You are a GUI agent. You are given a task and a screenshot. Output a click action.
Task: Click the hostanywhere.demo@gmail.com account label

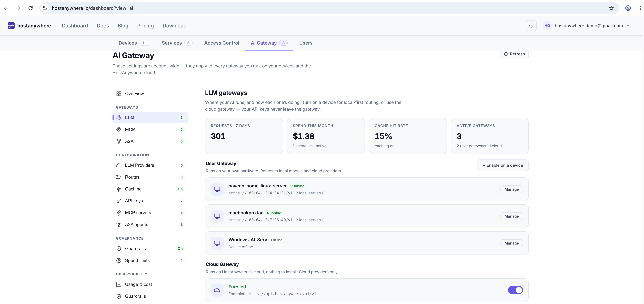[x=589, y=25]
